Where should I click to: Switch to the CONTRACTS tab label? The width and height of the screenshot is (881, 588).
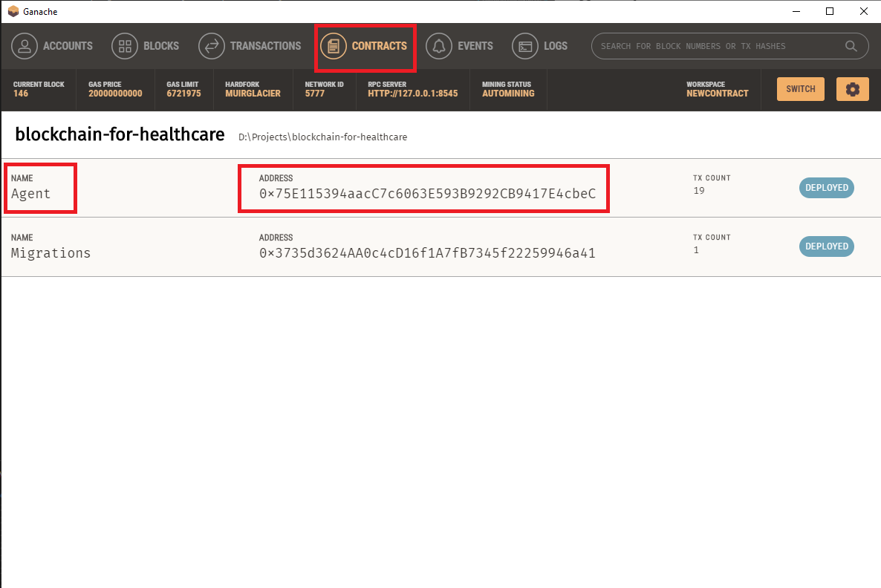pos(380,46)
